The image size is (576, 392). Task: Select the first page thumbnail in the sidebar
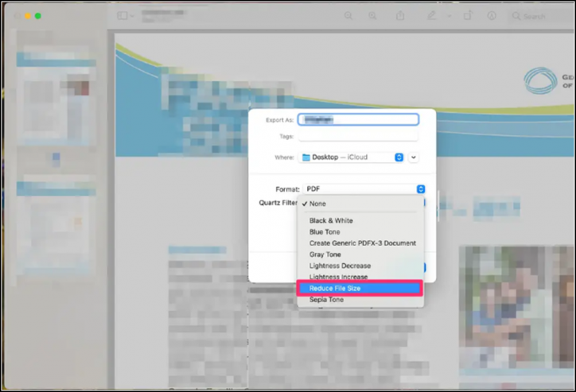(x=55, y=99)
